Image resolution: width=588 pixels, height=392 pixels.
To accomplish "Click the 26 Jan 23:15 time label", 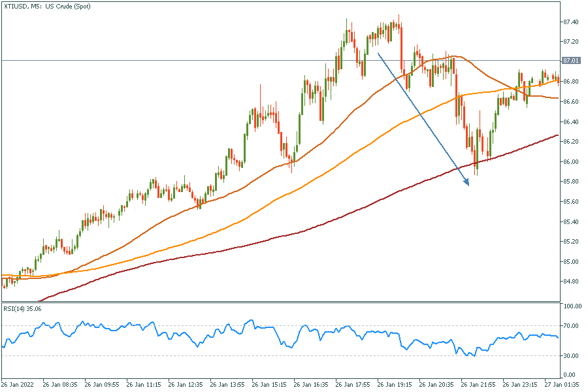I will click(520, 385).
